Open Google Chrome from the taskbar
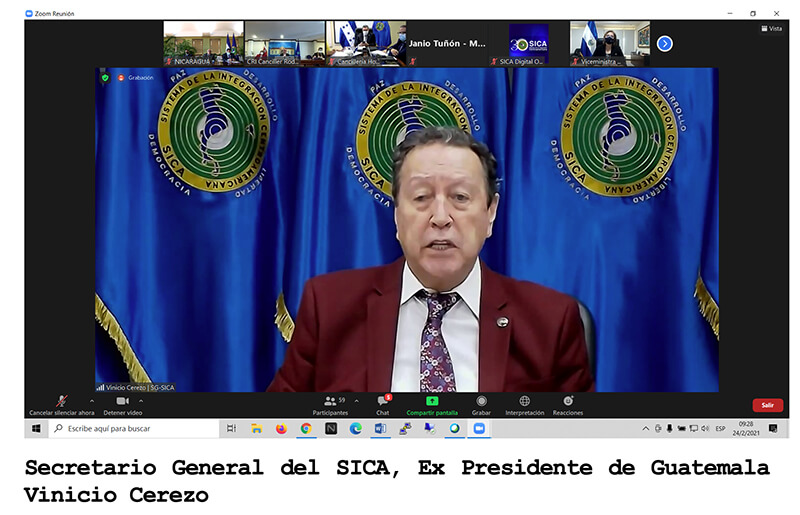Image resolution: width=800 pixels, height=515 pixels. click(x=306, y=429)
